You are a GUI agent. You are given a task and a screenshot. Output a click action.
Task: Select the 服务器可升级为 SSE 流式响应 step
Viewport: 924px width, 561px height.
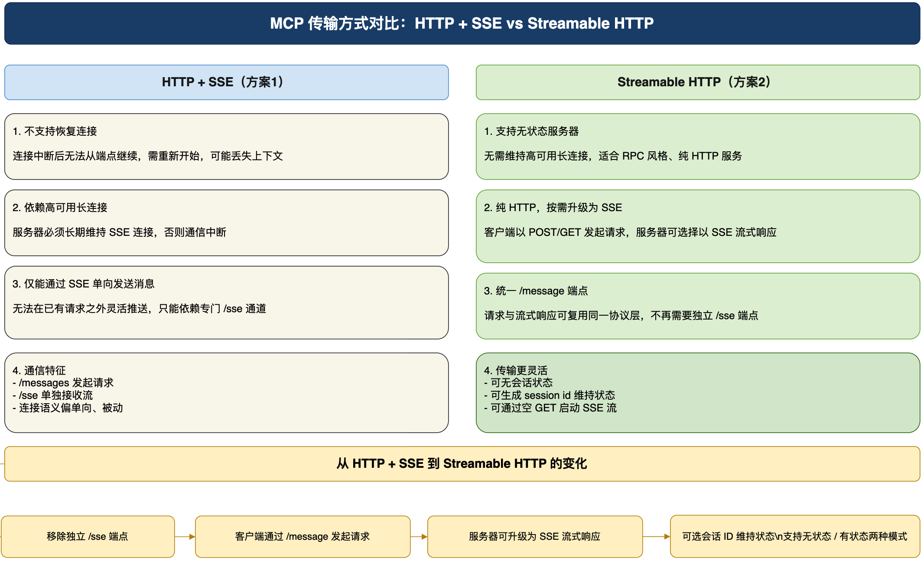[535, 537]
